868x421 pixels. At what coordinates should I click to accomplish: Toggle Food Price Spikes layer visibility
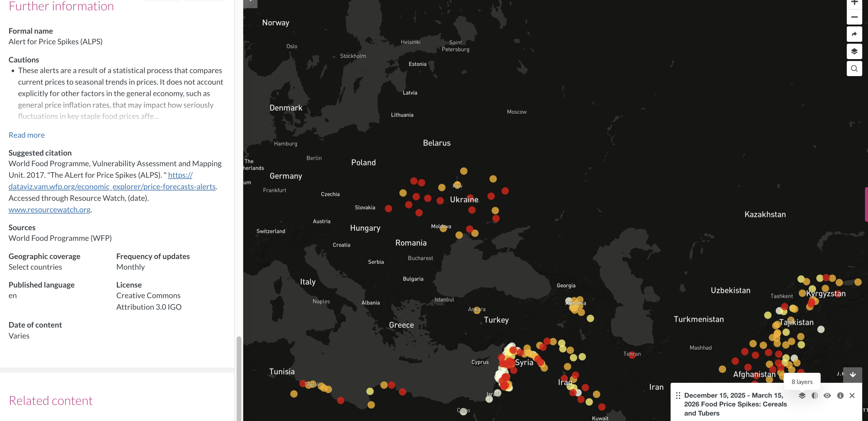click(x=827, y=396)
